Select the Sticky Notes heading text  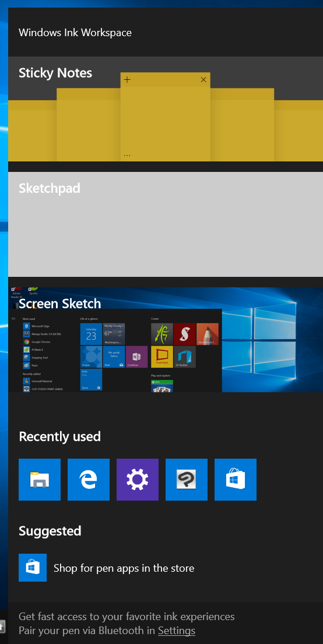click(55, 73)
